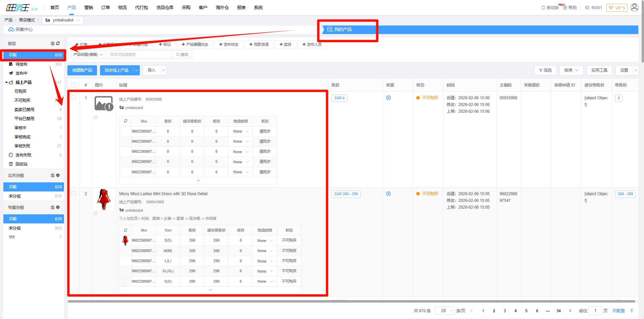
Task: Click the VIP 5 badge
Action: 616,8
